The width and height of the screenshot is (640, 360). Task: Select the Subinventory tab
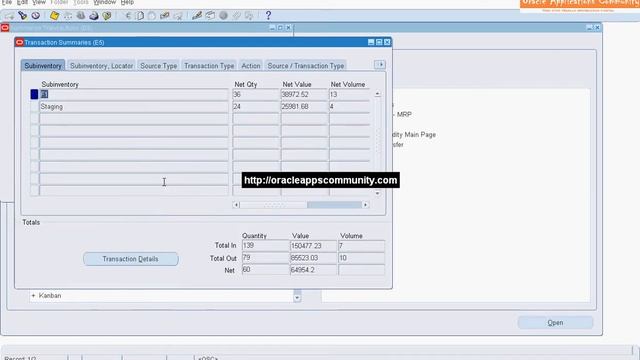click(x=43, y=66)
